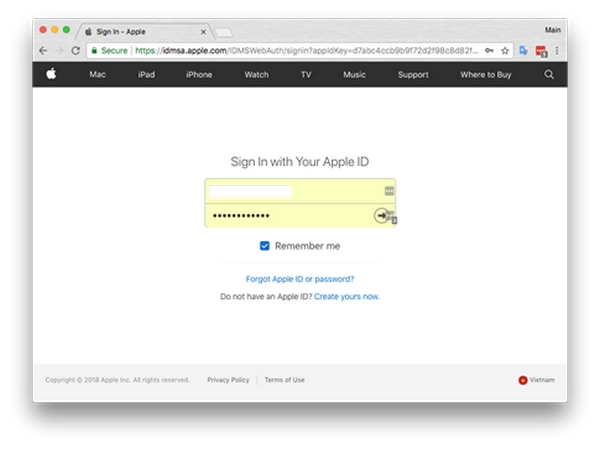The width and height of the screenshot is (600, 449).
Task: Click the Apple logo in navigation bar
Action: click(x=51, y=73)
